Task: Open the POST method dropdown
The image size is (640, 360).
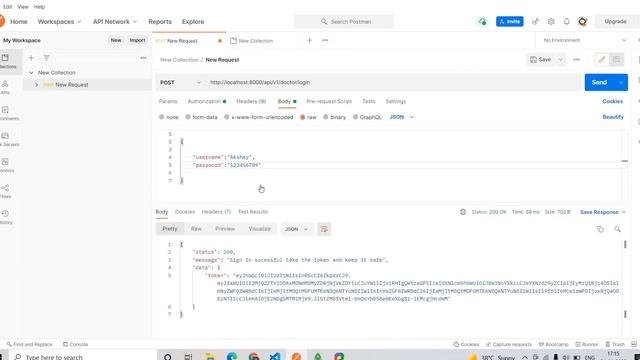Action: coord(180,82)
